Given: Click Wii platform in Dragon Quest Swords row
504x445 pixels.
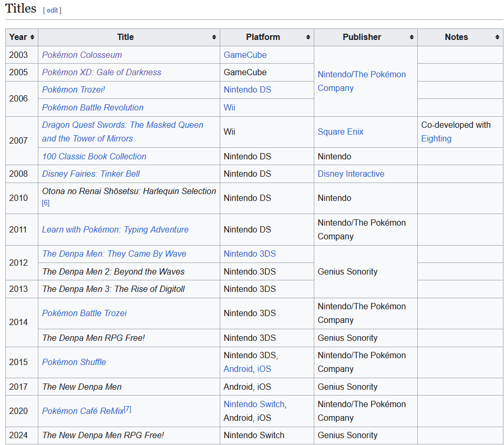Looking at the screenshot, I should (230, 132).
